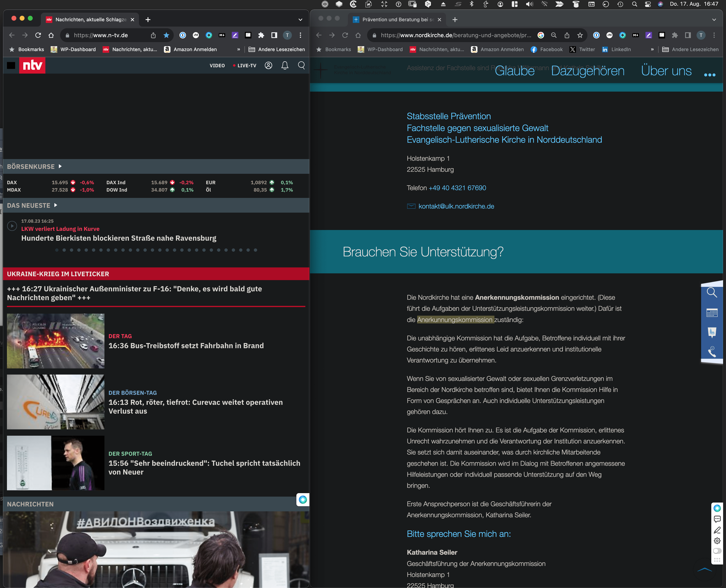Open tab search chevron in ntv window
Viewport: 726px width, 588px height.
300,20
